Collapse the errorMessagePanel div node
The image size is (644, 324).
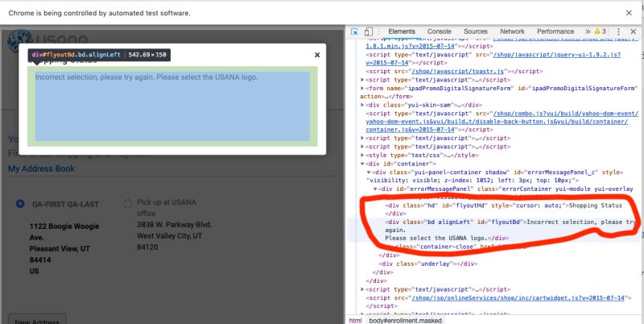click(375, 189)
